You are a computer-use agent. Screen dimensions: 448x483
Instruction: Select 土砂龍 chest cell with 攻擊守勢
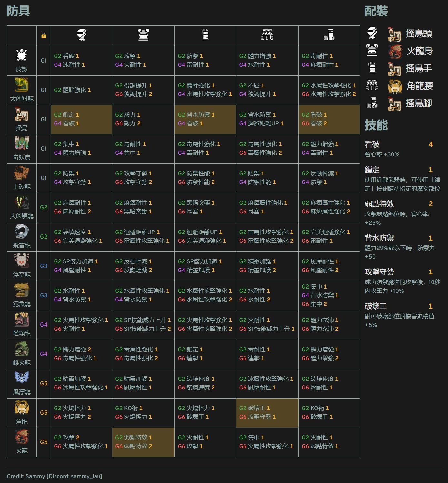(143, 178)
